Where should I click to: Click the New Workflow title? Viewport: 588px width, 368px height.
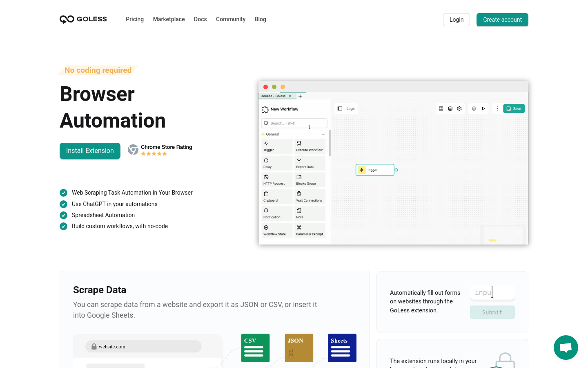[x=284, y=109]
